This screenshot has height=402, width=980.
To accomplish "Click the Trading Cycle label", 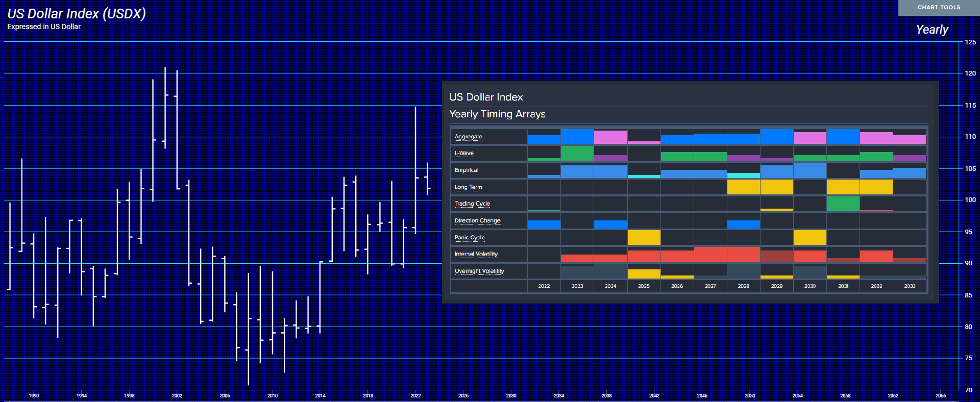I will click(472, 204).
